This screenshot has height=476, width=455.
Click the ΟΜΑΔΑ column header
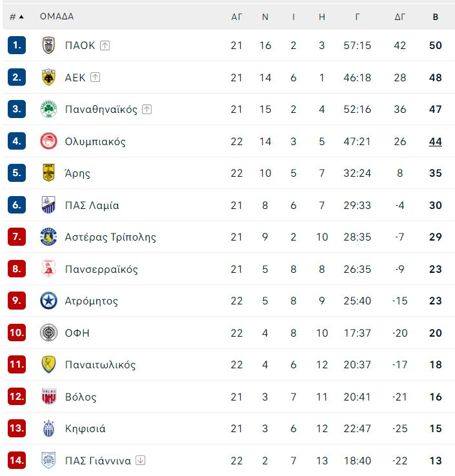click(57, 16)
